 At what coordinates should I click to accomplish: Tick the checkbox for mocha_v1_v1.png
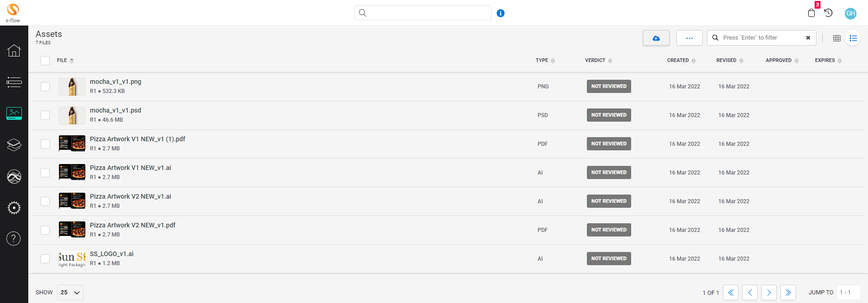coord(45,87)
